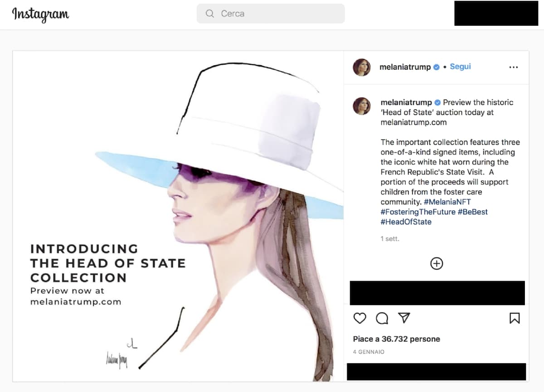Open the three-dot more options menu
This screenshot has width=544, height=392.
point(513,67)
